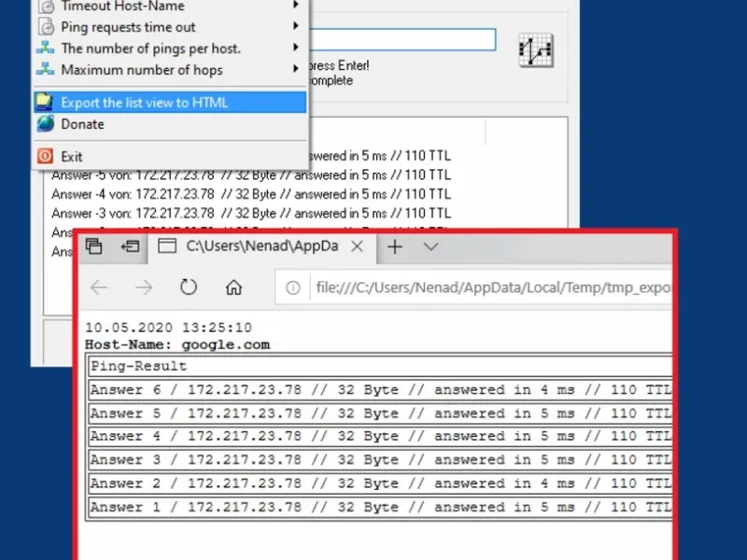The height and width of the screenshot is (560, 747).
Task: Click the Answer 4 row in HTML table
Action: point(380,436)
